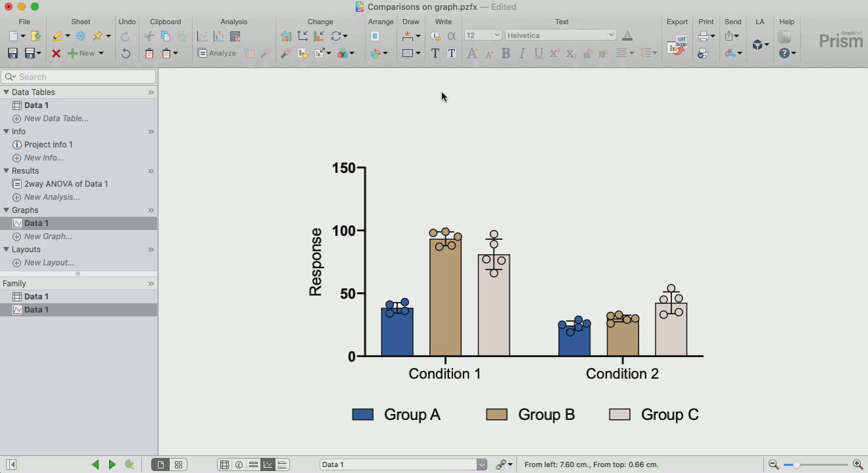Open the Data 1 sheet selector dropdown
The height and width of the screenshot is (473, 868).
tap(481, 464)
